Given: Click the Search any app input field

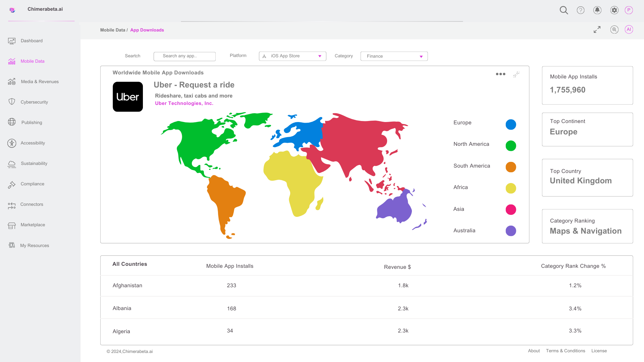Looking at the screenshot, I should [184, 56].
